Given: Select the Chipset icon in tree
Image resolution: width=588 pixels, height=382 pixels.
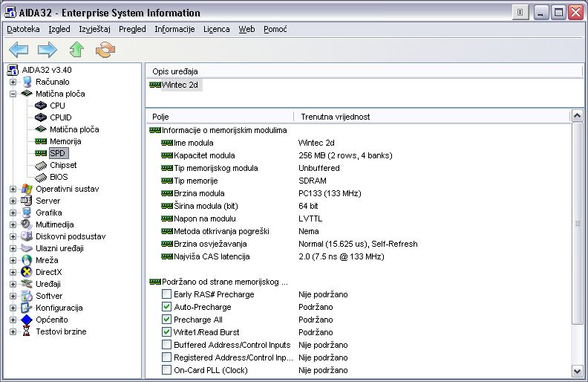Looking at the screenshot, I should point(41,165).
